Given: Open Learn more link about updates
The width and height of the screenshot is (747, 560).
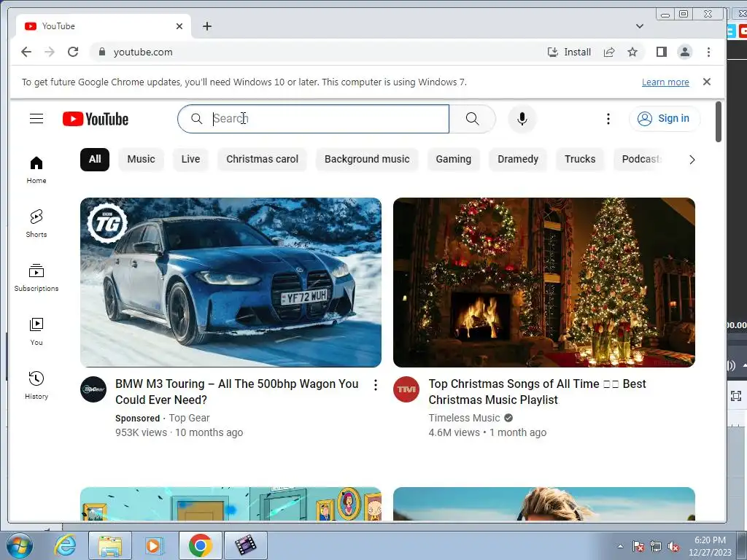Looking at the screenshot, I should (x=665, y=82).
